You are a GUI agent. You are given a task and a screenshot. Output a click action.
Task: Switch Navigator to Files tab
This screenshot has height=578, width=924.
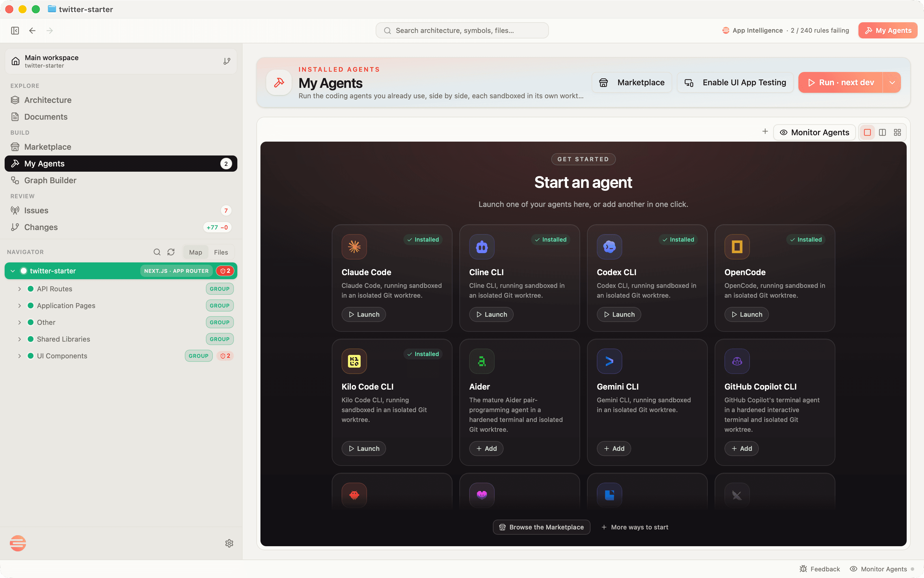(x=221, y=252)
